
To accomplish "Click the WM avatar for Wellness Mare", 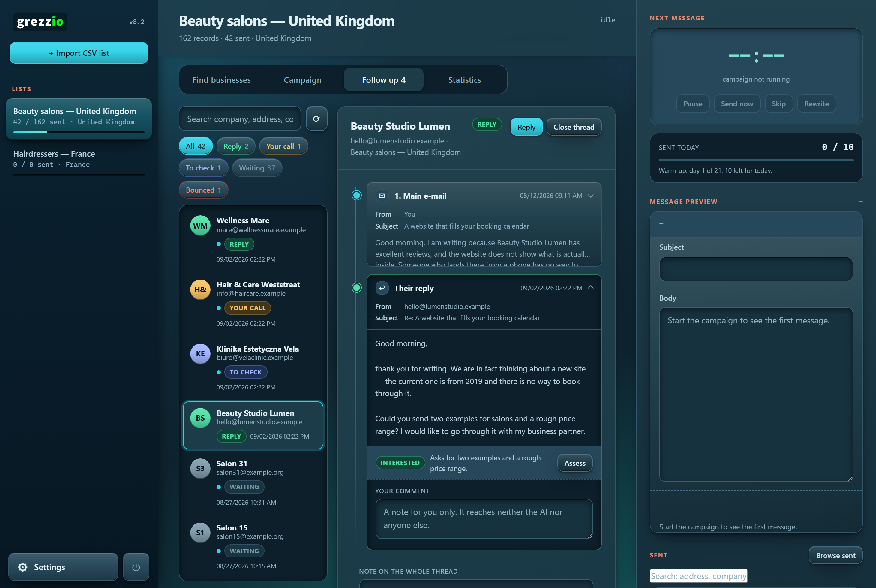I will 200,226.
